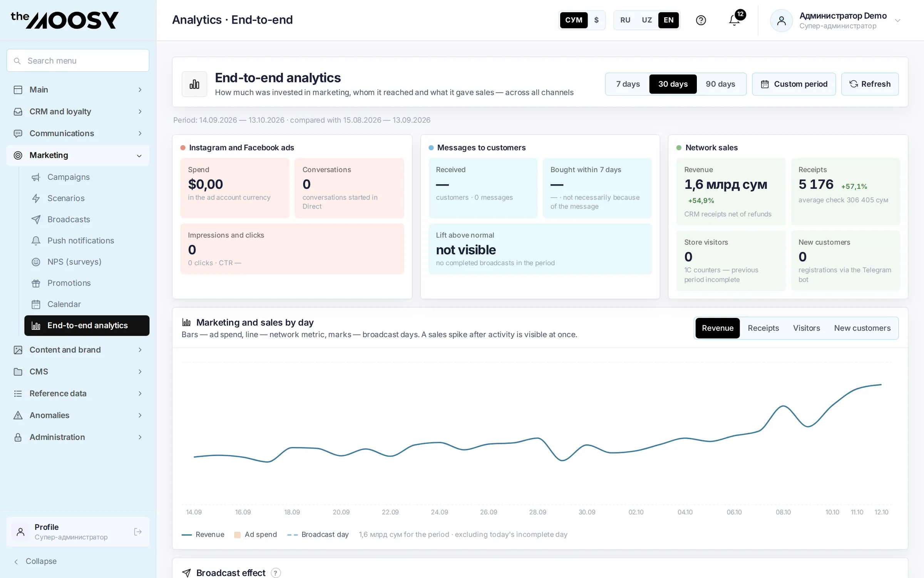The image size is (924, 578).
Task: Click the NPS surveys smiley icon
Action: (36, 262)
